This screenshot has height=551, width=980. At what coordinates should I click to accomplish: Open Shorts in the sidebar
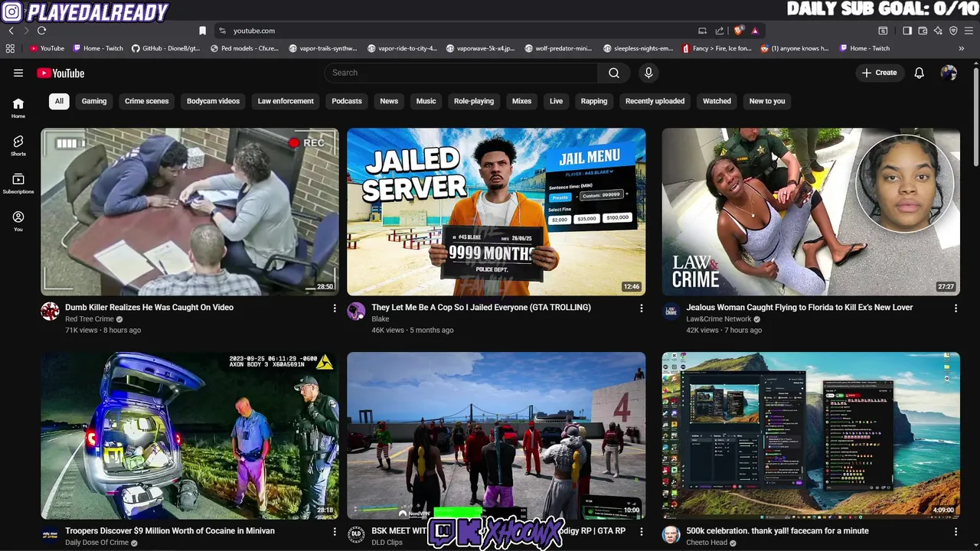[x=18, y=145]
